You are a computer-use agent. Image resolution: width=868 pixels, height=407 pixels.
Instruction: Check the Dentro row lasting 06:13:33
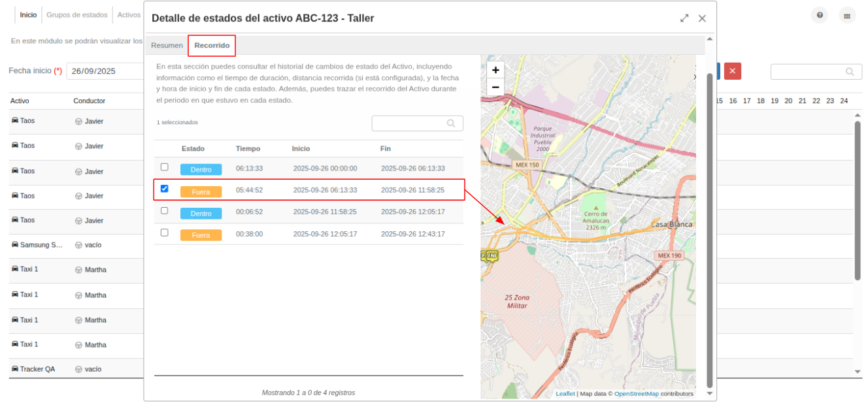[x=165, y=167]
